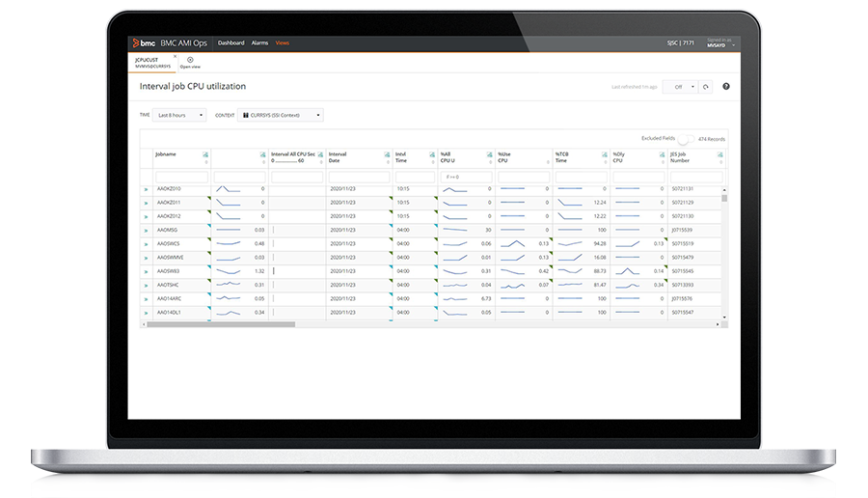
Task: Open the help question mark icon
Action: click(x=725, y=87)
